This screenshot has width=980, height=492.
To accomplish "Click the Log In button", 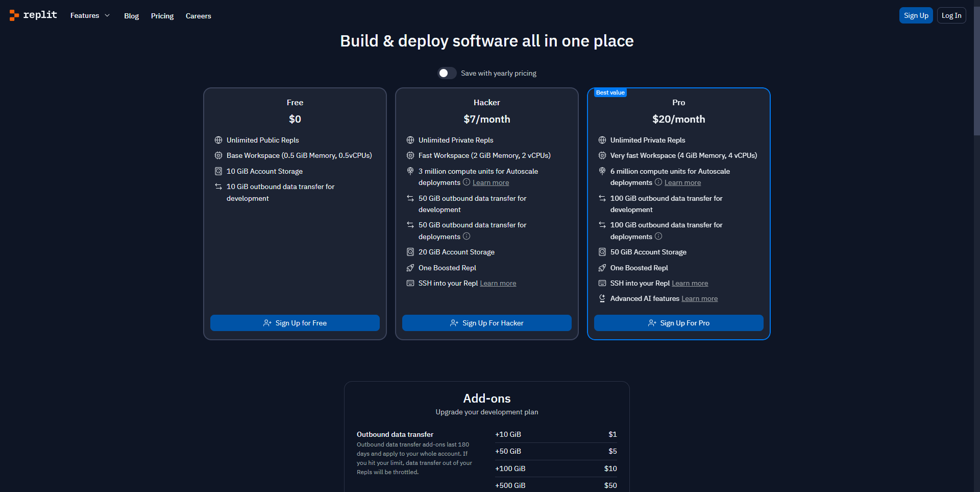I will [x=951, y=15].
